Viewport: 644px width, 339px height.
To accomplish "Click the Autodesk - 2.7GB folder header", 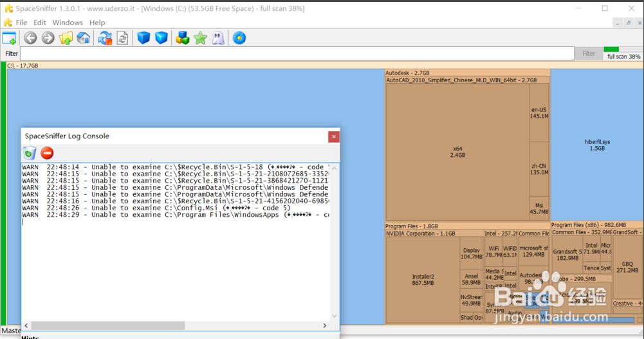I will (467, 73).
